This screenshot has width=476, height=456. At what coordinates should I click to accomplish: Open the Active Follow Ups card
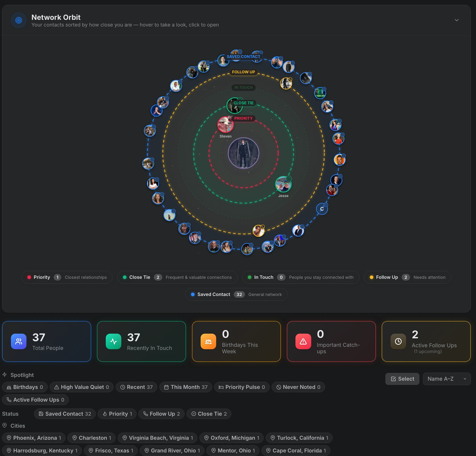click(x=426, y=341)
